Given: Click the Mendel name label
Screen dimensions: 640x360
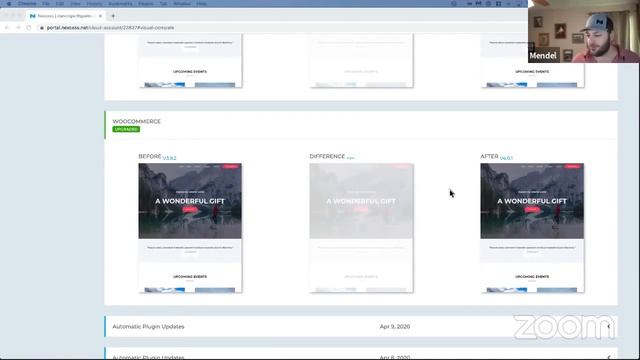Looking at the screenshot, I should (543, 56).
